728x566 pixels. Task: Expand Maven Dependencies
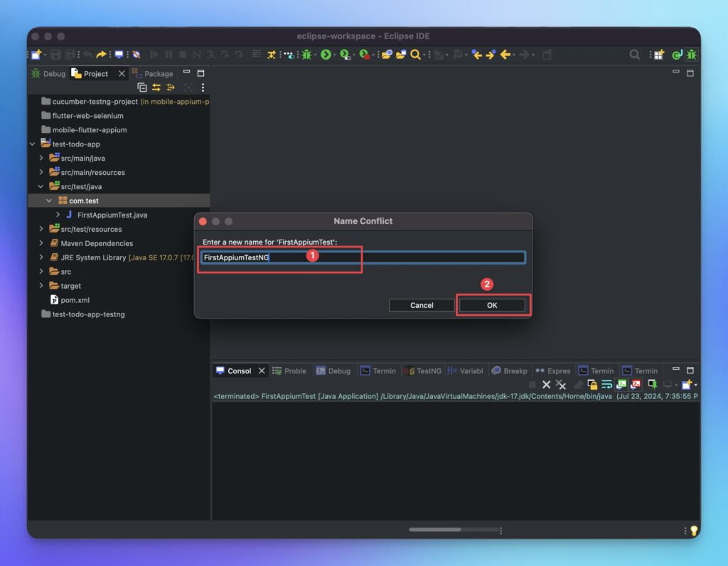point(41,243)
